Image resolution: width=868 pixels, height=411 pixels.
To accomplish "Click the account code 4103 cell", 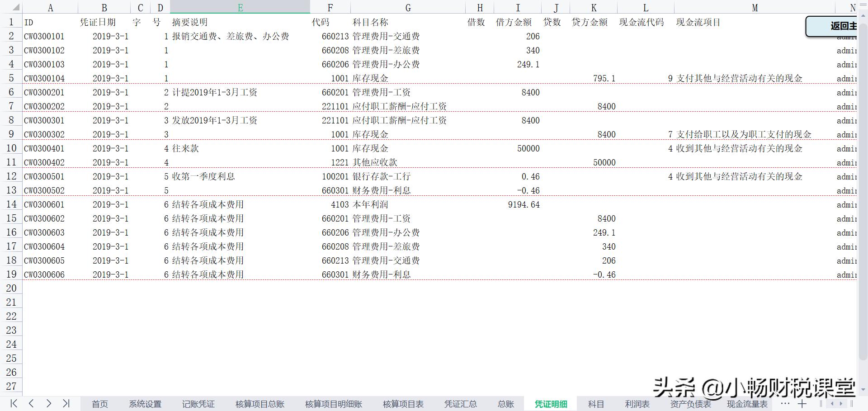I will point(330,204).
